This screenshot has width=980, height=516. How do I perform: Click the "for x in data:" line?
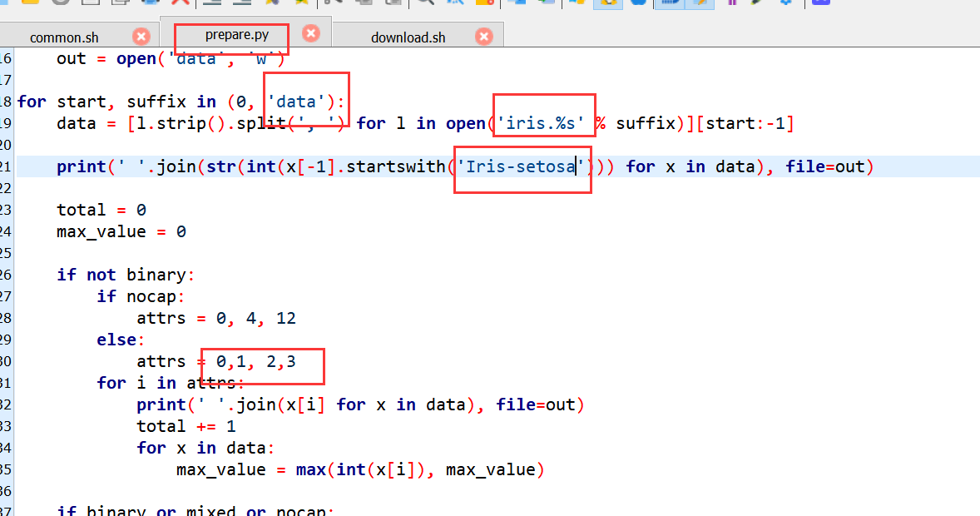tap(205, 448)
